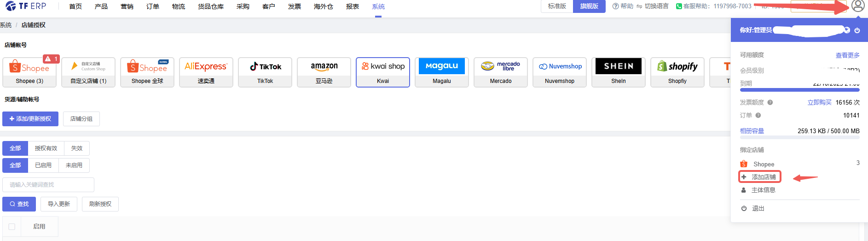
Task: Click the 导入更新 button
Action: point(59,204)
